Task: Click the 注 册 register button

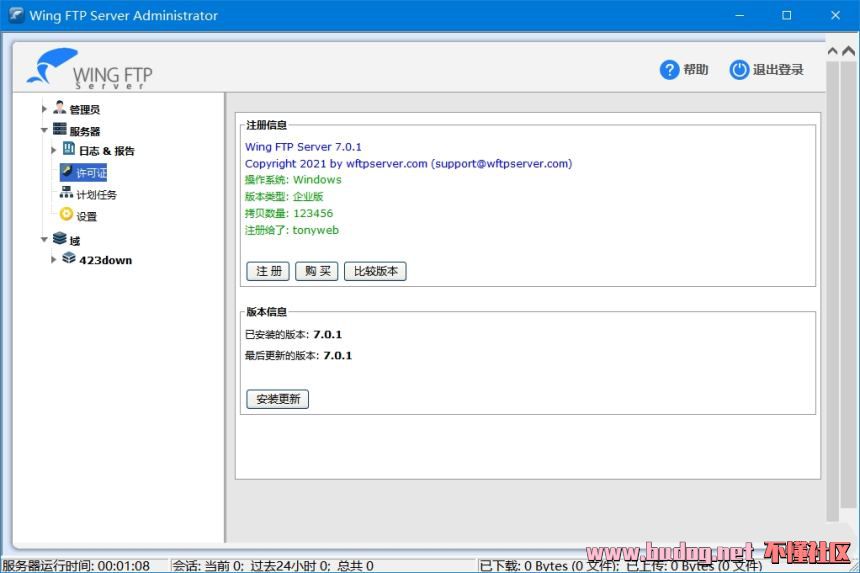Action: pos(268,271)
